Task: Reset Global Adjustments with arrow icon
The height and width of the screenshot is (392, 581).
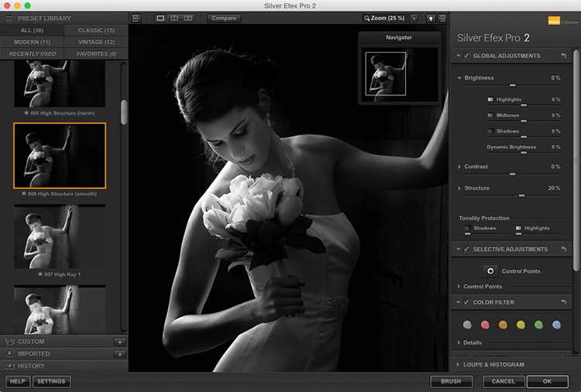Action: (x=564, y=56)
